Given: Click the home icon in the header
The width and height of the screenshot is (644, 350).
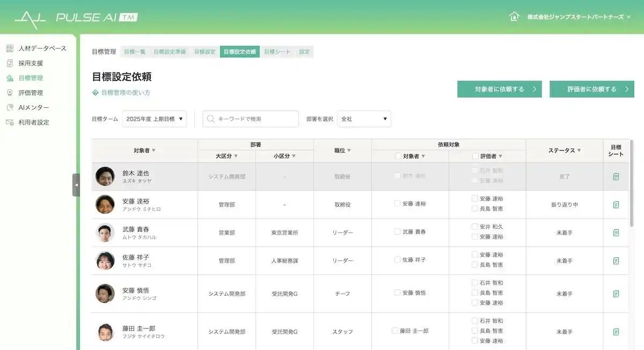Looking at the screenshot, I should [x=514, y=17].
